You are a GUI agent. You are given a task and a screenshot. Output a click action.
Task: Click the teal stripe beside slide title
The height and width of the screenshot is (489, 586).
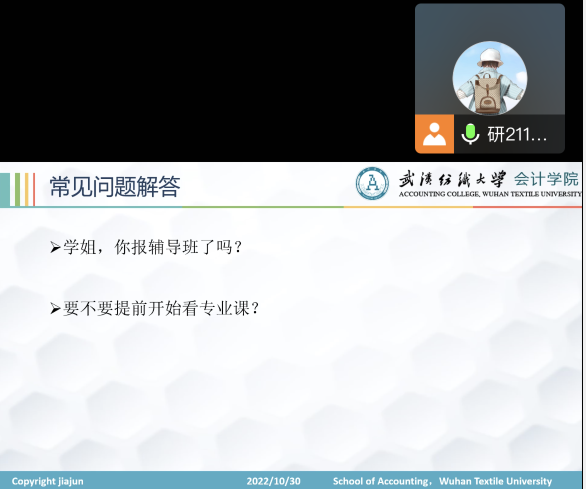[5, 190]
